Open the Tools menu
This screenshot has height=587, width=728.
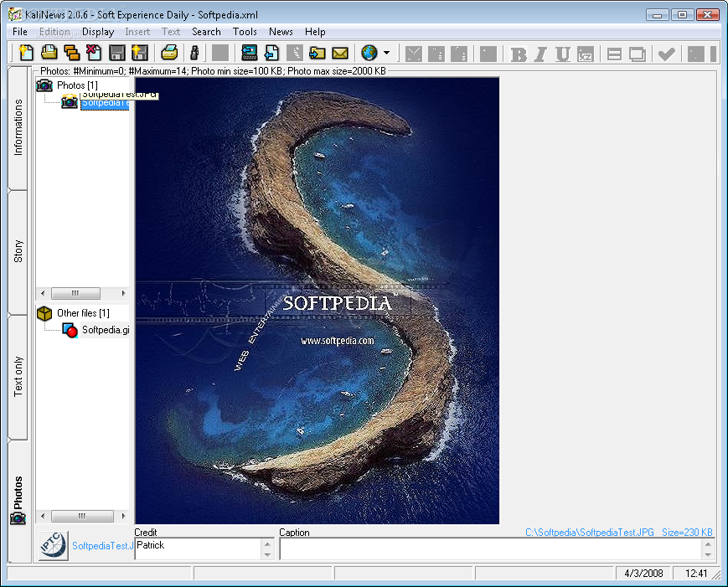[x=245, y=32]
